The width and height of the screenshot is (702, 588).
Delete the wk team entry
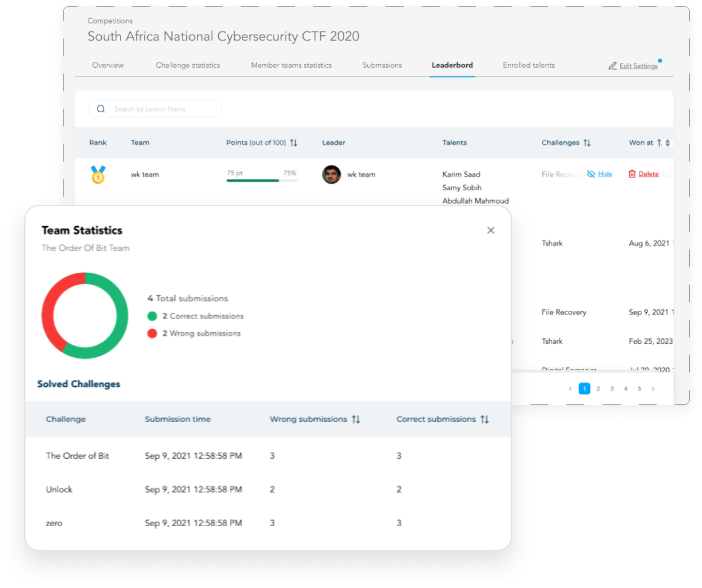coord(648,174)
